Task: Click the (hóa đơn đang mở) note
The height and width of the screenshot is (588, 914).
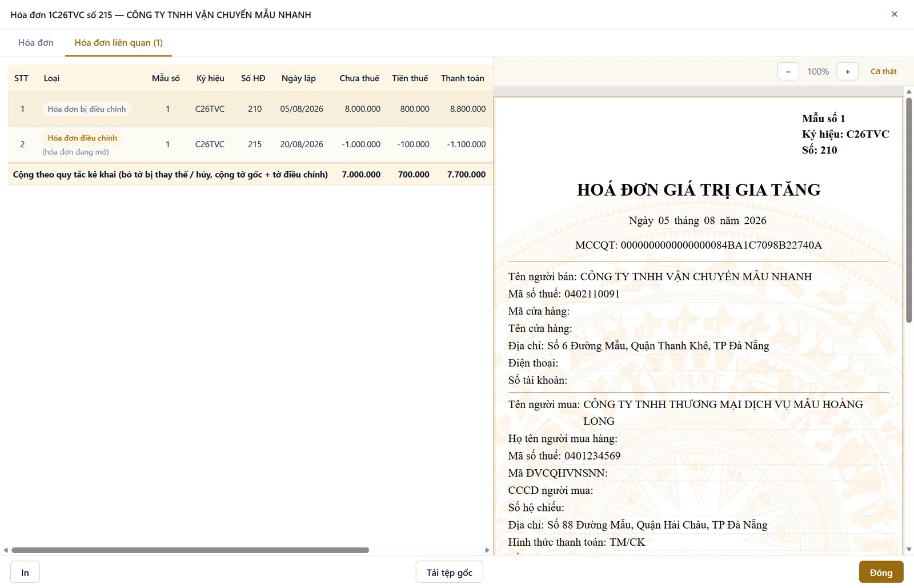Action: 75,152
